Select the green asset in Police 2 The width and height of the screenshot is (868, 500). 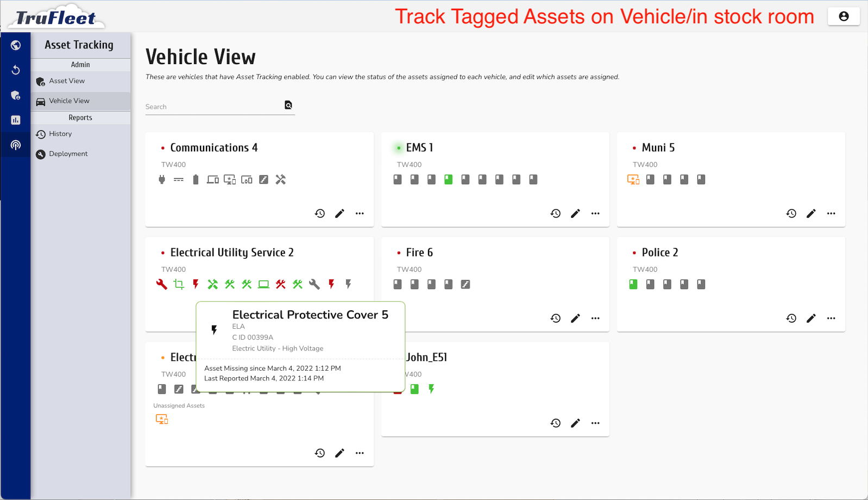[x=633, y=284]
